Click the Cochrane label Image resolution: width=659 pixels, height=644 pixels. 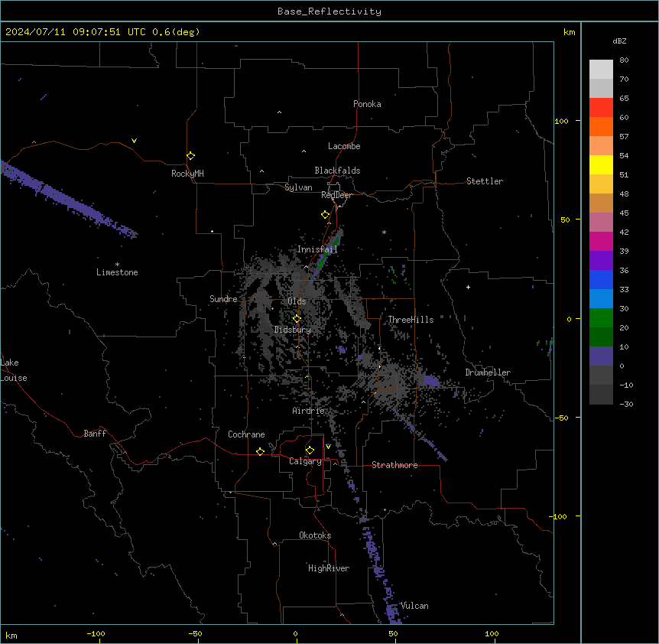246,434
